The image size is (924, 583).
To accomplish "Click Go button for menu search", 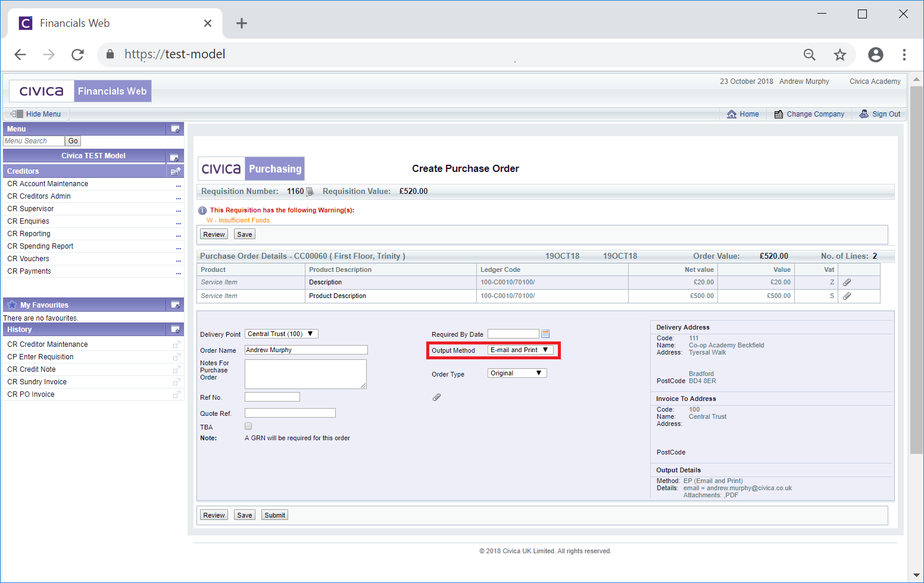I will (73, 141).
